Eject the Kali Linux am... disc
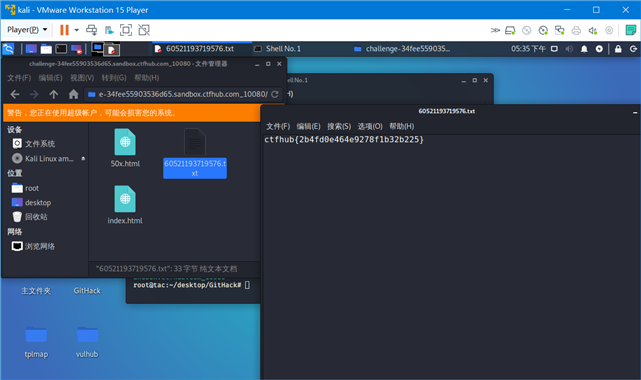641x380 pixels. coord(83,159)
